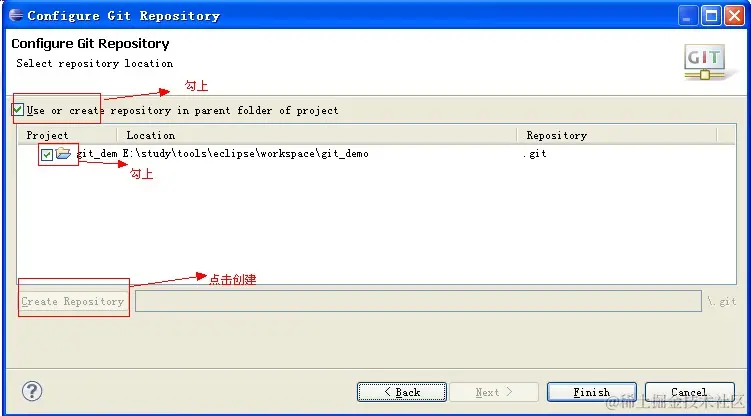Uncheck the git_demo project checkbox
751x416 pixels.
(46, 155)
